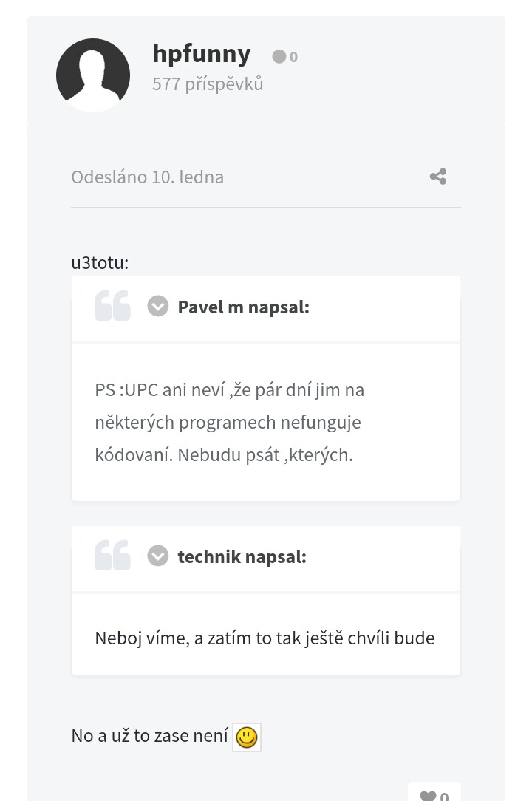Collapse the Pavel m quote using its chevron

click(x=158, y=306)
